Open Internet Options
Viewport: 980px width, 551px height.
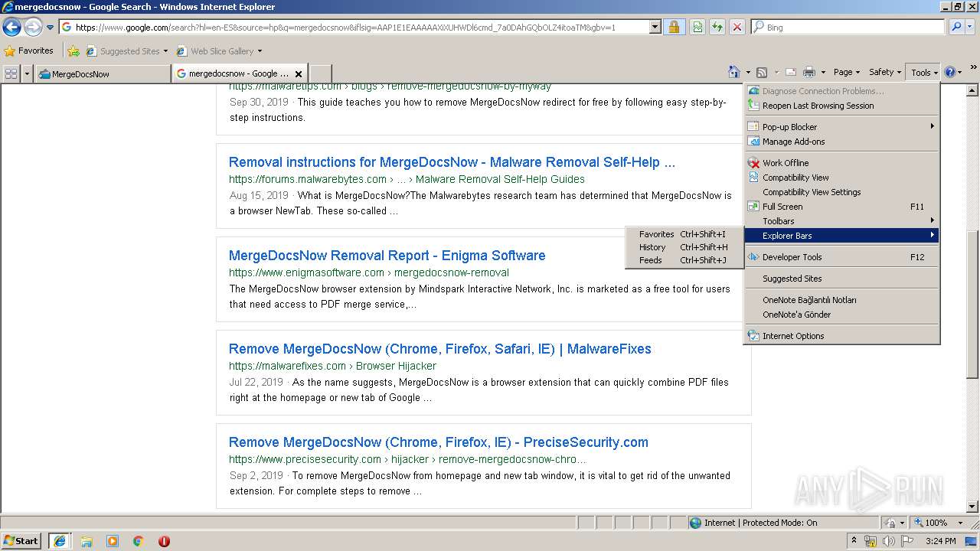(841, 336)
